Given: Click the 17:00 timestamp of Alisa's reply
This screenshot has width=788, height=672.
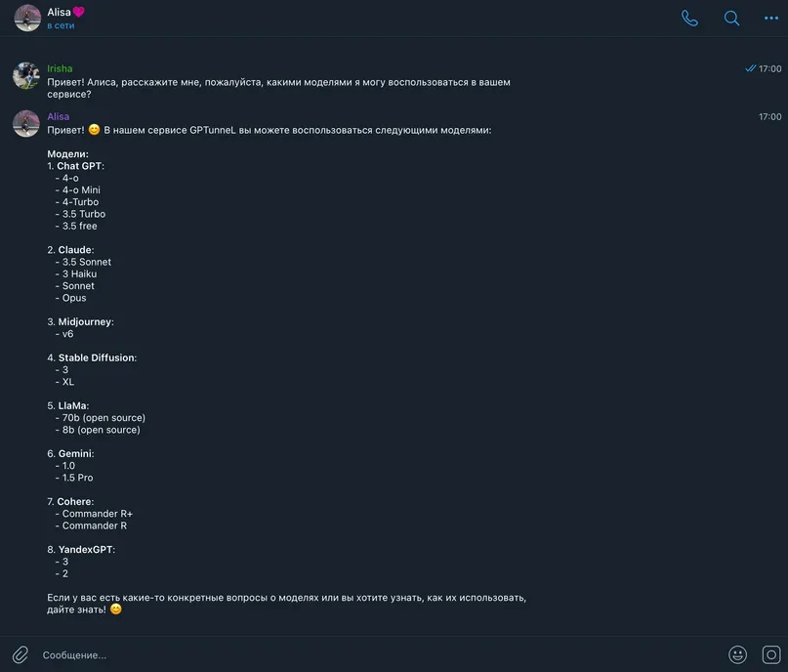Looking at the screenshot, I should [x=769, y=116].
